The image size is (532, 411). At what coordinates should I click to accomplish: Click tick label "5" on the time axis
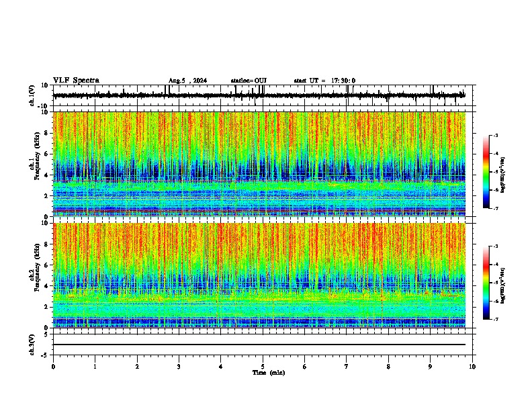click(x=263, y=367)
